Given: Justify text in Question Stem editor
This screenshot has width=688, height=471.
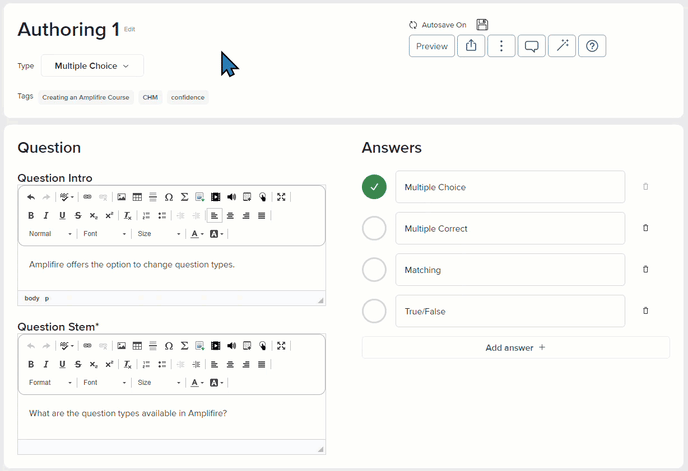Looking at the screenshot, I should pos(262,364).
